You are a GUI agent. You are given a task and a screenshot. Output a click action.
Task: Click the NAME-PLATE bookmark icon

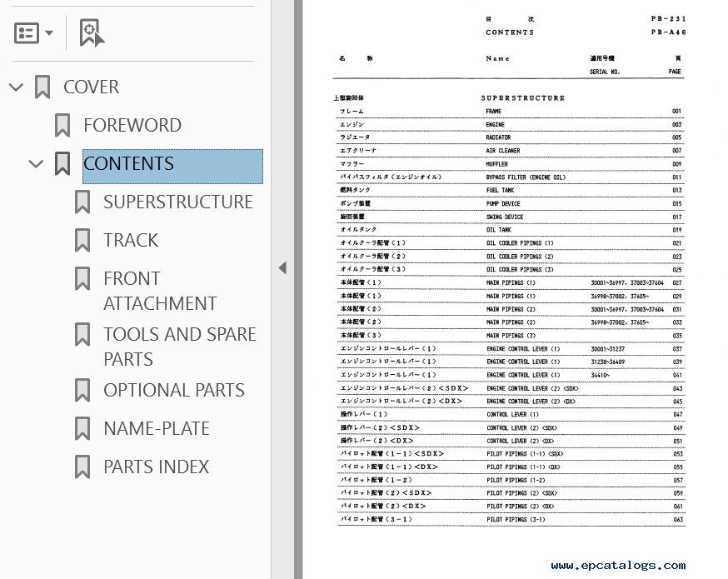click(82, 428)
